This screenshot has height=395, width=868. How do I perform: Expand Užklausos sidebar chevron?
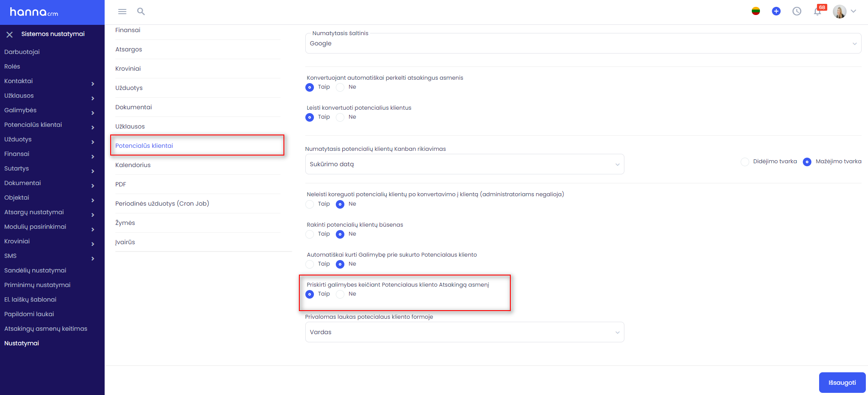coord(93,98)
